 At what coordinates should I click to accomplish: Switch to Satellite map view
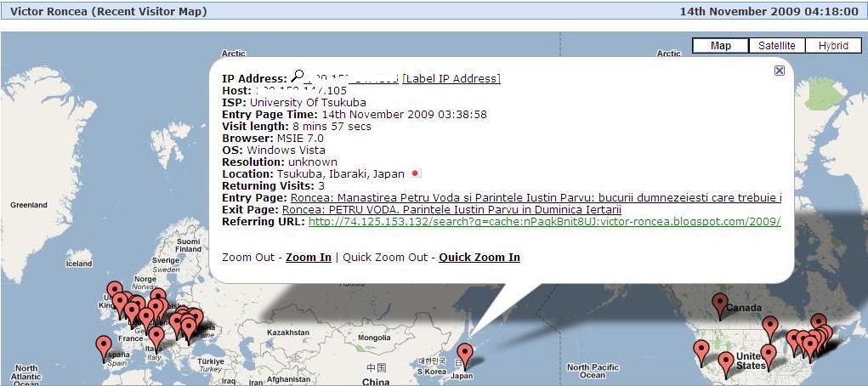[x=777, y=46]
